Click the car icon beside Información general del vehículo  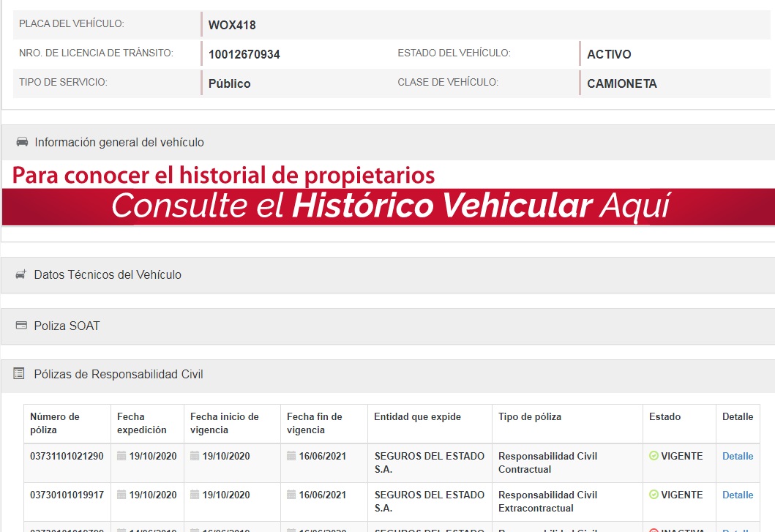[x=22, y=142]
